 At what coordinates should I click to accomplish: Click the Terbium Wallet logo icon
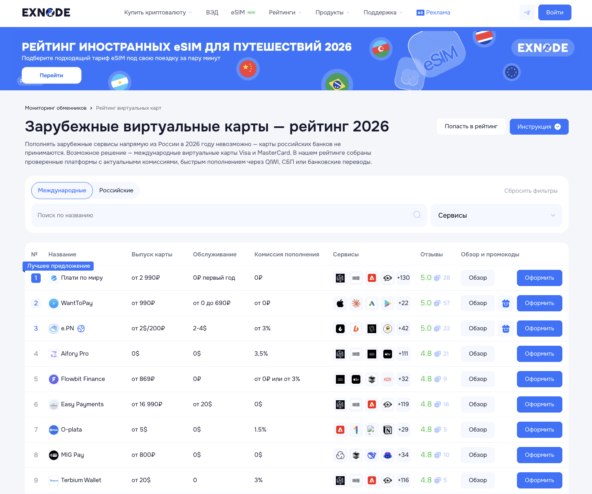point(54,480)
